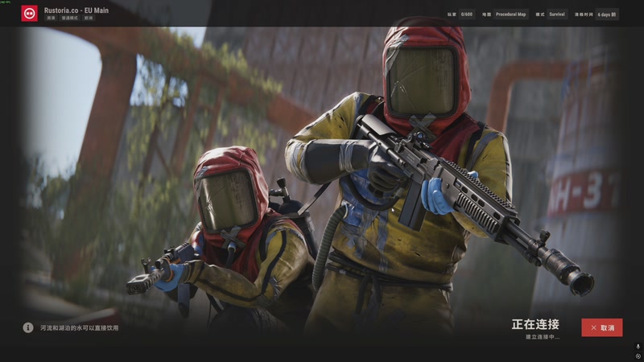Click the middle tag under the server name
This screenshot has height=362, width=644.
click(69, 18)
